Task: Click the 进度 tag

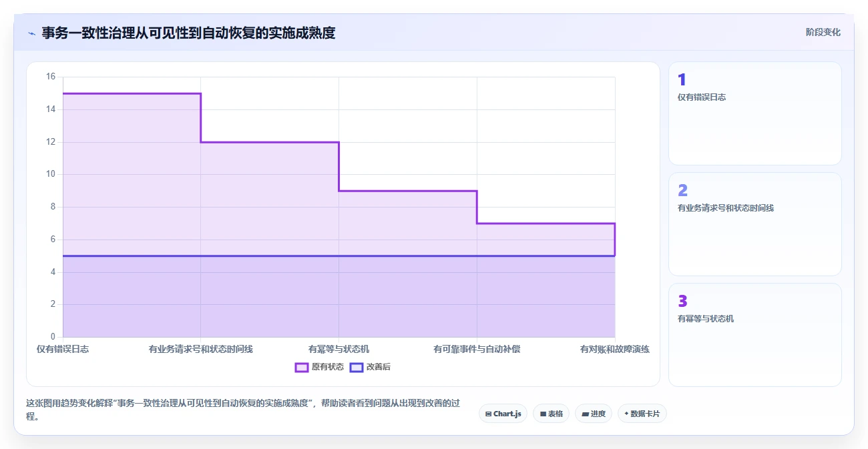Action: click(x=593, y=414)
